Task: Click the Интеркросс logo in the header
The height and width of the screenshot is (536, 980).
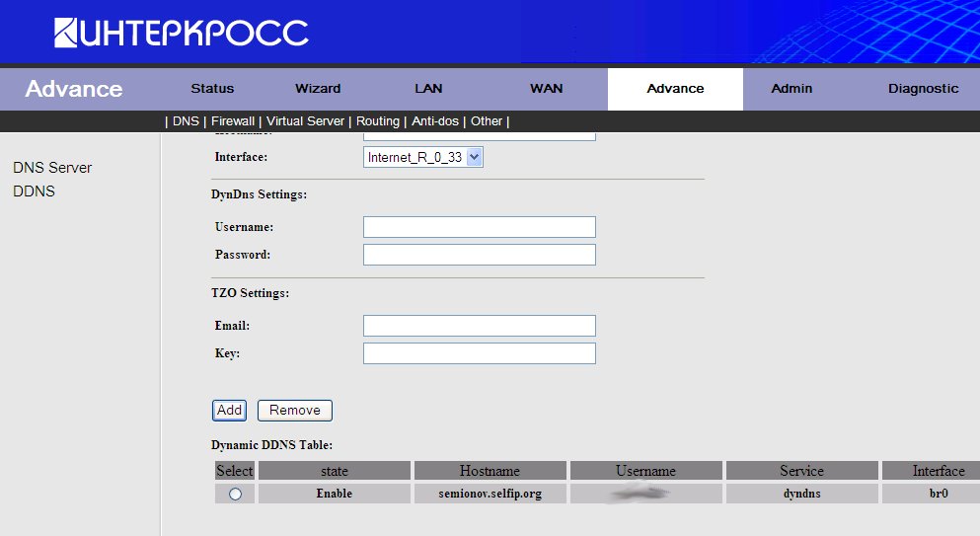Action: [181, 33]
